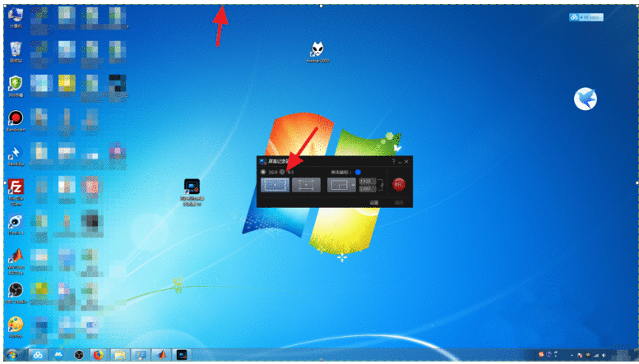Choose the custom region capture mode

tap(305, 186)
